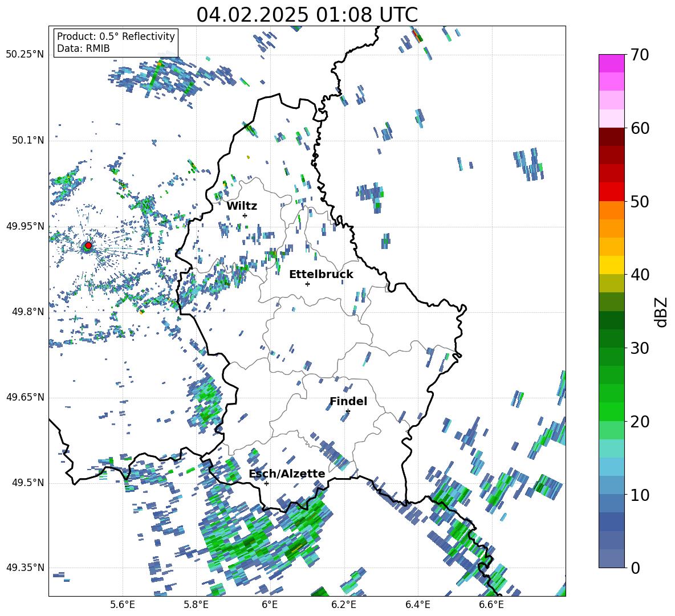The image size is (675, 616).
Task: Click the 49.8°N latitude label
Action: (28, 312)
